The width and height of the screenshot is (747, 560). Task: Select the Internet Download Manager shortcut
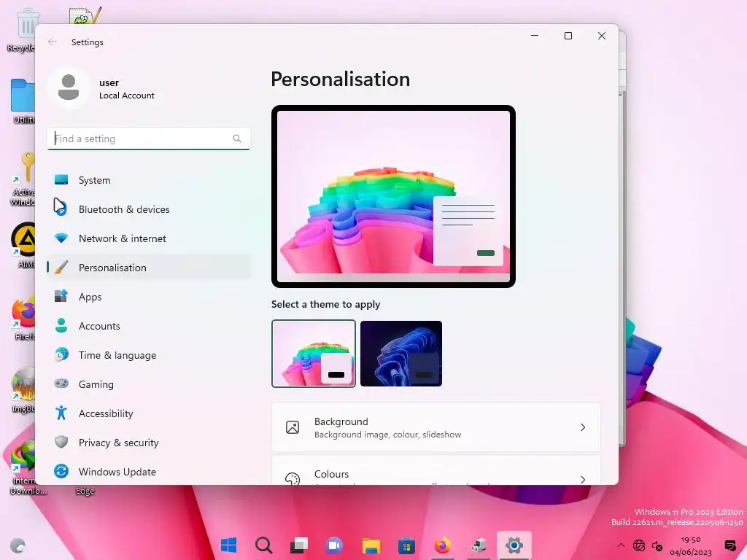(x=24, y=467)
